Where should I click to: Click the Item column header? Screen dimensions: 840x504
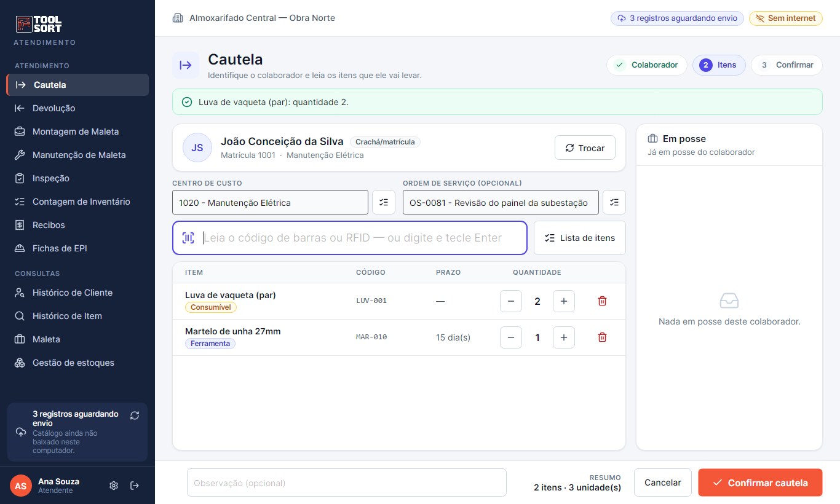[x=194, y=272]
